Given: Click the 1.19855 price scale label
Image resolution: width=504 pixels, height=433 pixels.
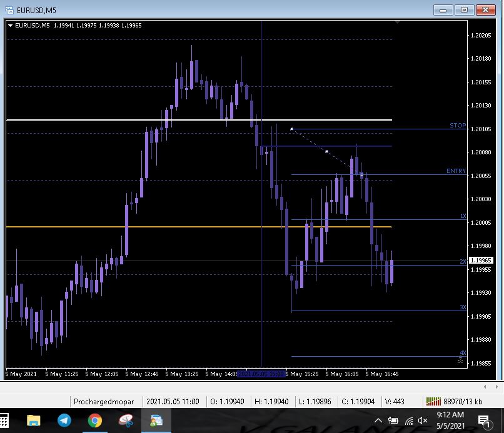Looking at the screenshot, I should pyautogui.click(x=481, y=363).
